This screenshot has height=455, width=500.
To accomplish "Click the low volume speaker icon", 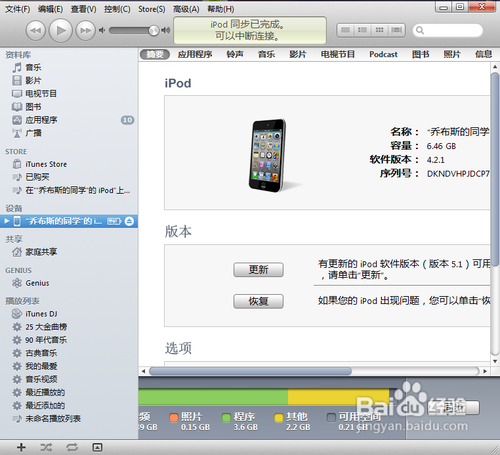I will coord(102,30).
